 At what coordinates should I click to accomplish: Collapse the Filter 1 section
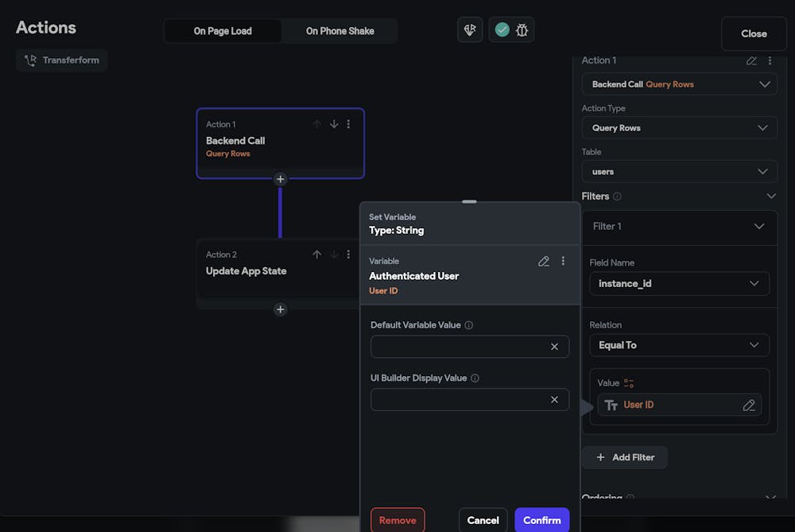point(758,227)
